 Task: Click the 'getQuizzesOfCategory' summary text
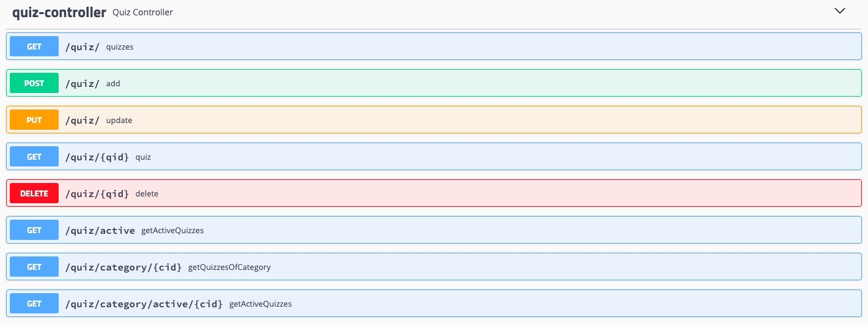(x=229, y=267)
